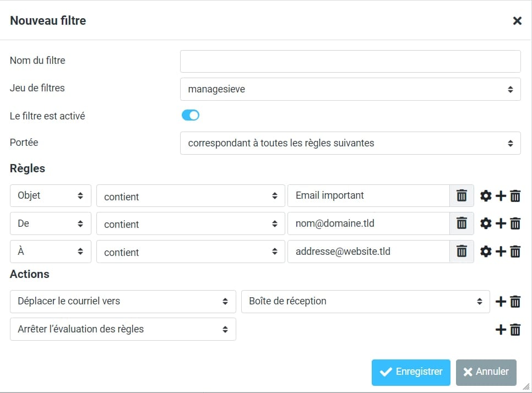Screen dimensions: 532x393
Task: Open advanced options gear for À rule
Action: click(486, 252)
